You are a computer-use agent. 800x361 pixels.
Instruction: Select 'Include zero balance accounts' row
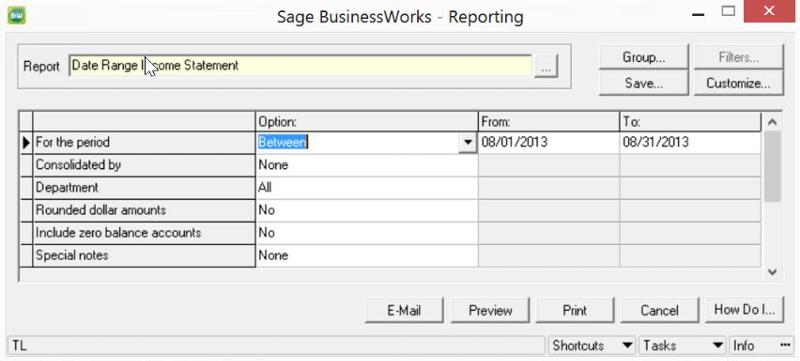[x=144, y=233]
